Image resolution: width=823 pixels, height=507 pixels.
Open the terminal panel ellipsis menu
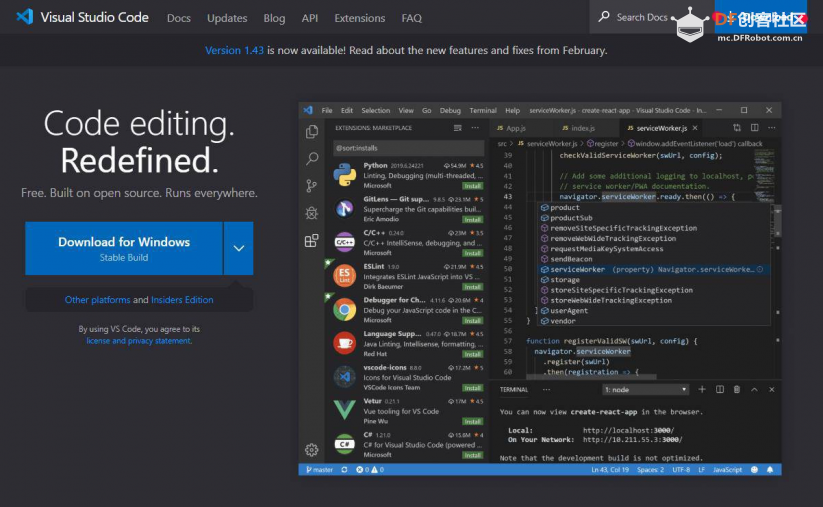546,389
